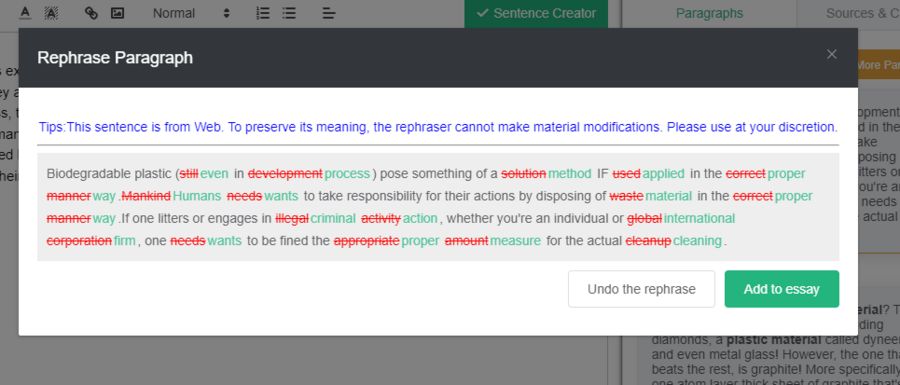Insert a hyperlink with the link icon
Image resolution: width=900 pixels, height=385 pixels.
coord(91,13)
